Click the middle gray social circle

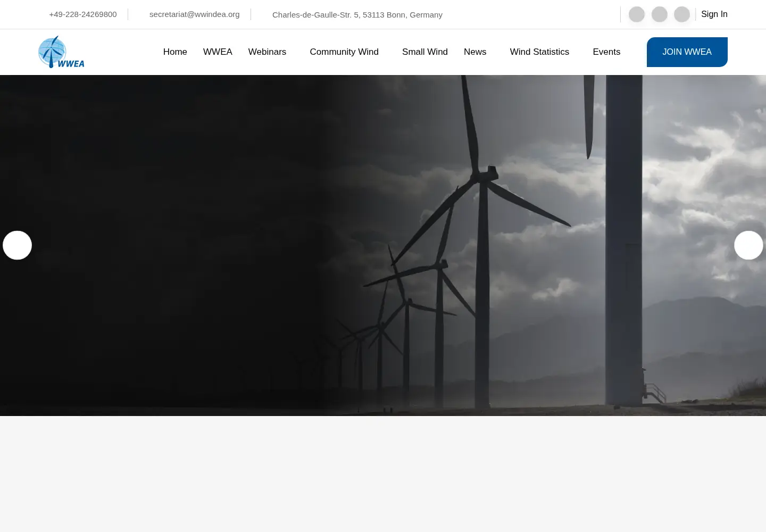click(x=660, y=14)
